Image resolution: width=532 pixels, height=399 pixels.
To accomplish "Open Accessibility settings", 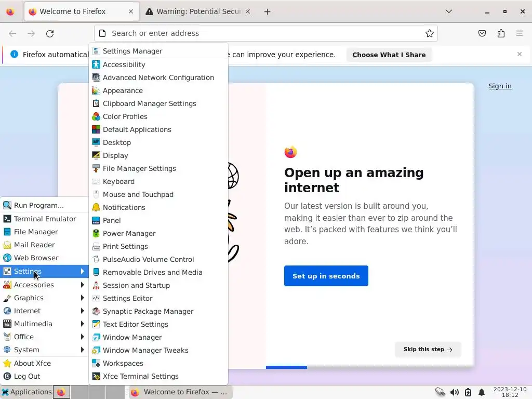I will pos(158,64).
